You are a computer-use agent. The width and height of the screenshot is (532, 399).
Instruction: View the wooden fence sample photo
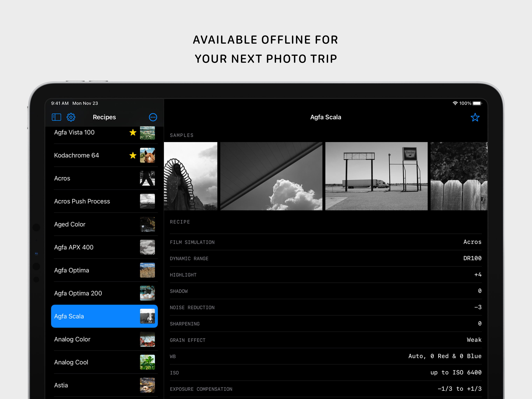pyautogui.click(x=459, y=176)
